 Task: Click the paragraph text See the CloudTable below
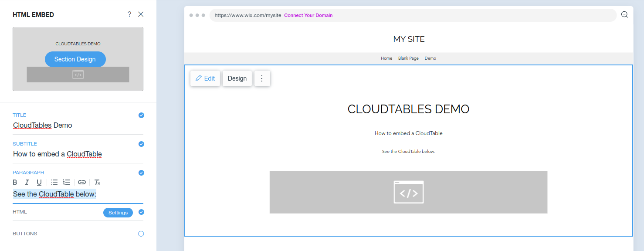click(54, 194)
